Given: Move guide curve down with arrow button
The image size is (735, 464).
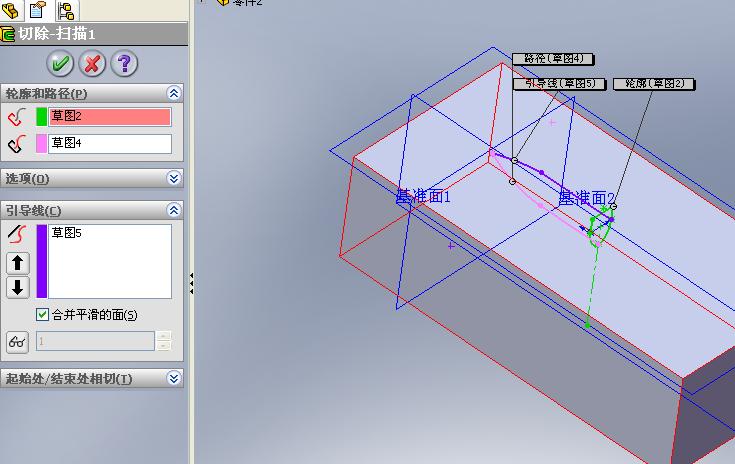Looking at the screenshot, I should (18, 287).
